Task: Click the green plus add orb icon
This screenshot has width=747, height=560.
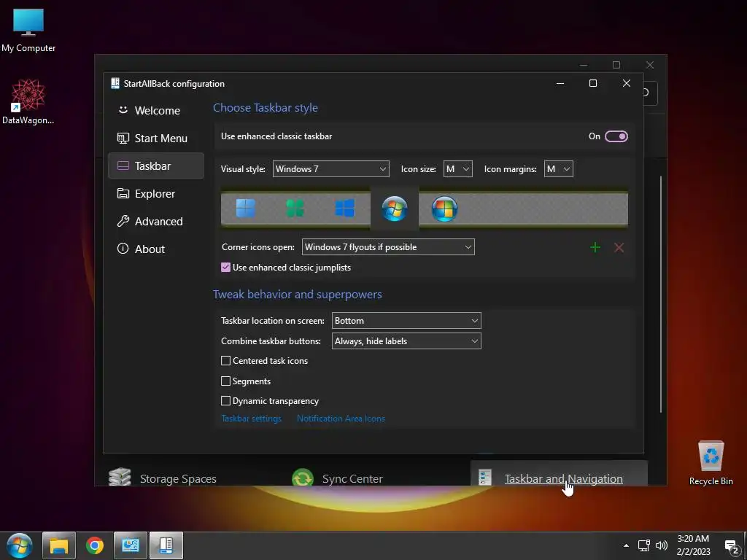Action: click(x=595, y=247)
